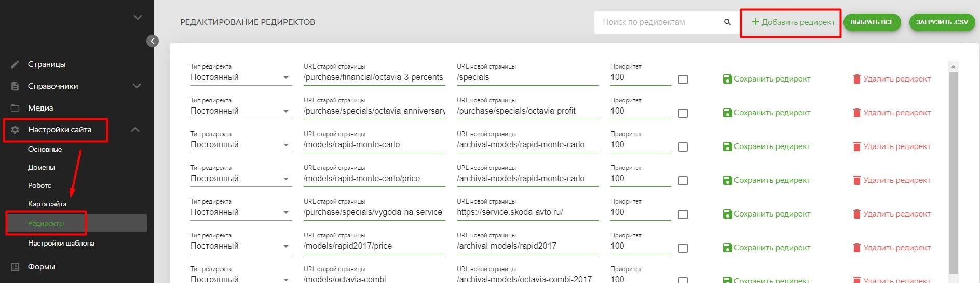Click the document icon beside Справочники
Image resolution: width=980 pixels, height=283 pixels.
(x=15, y=86)
